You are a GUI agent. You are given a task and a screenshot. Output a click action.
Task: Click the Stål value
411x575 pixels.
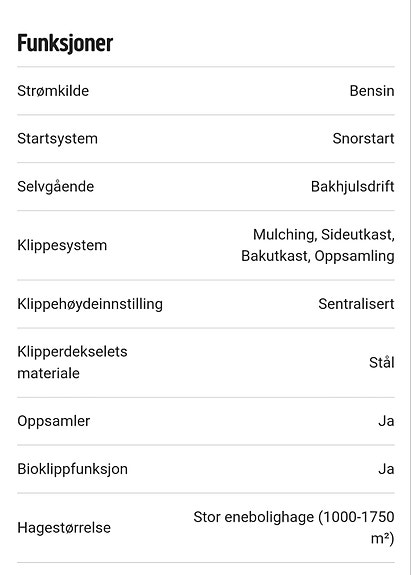382,362
